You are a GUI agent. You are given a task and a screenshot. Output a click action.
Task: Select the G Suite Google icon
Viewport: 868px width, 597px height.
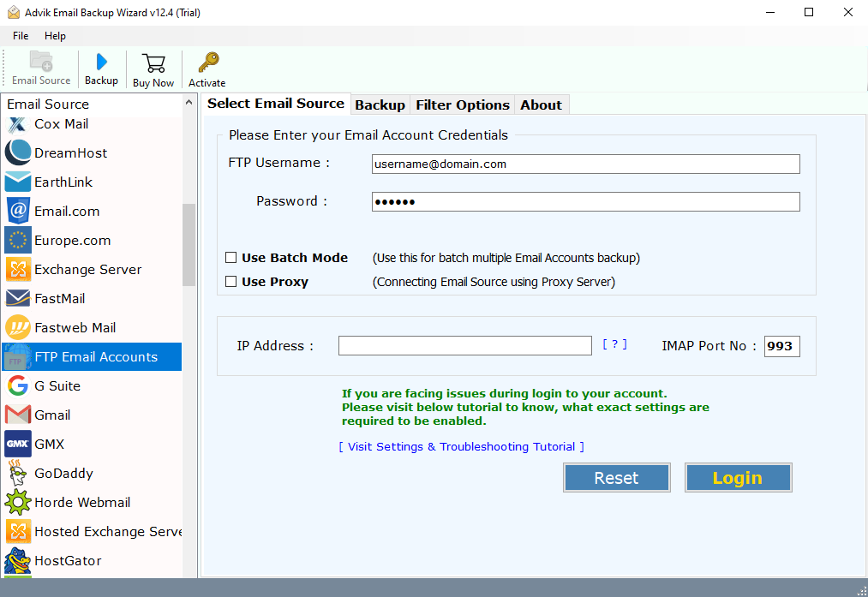(x=18, y=385)
